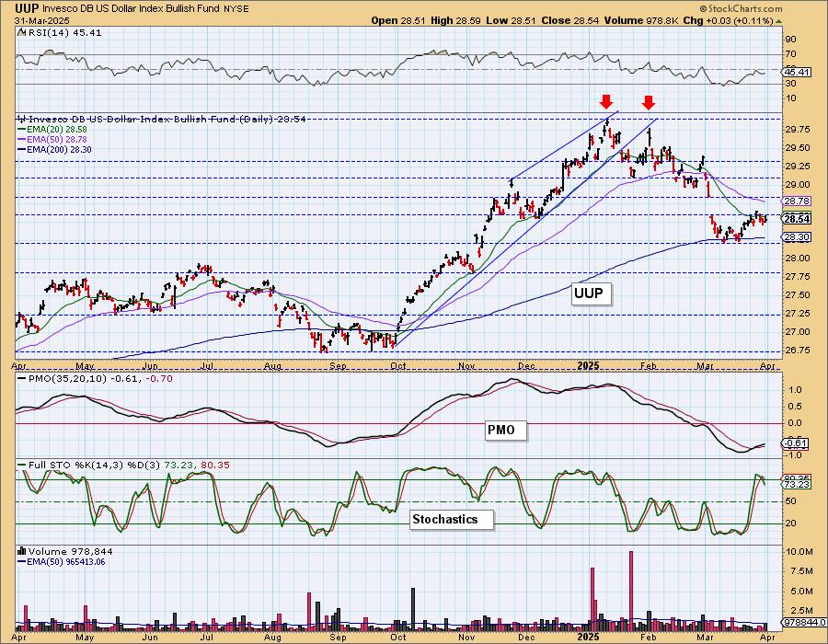Click the bar icon before the Volume 978,844 legend
The height and width of the screenshot is (644, 828).
22,551
